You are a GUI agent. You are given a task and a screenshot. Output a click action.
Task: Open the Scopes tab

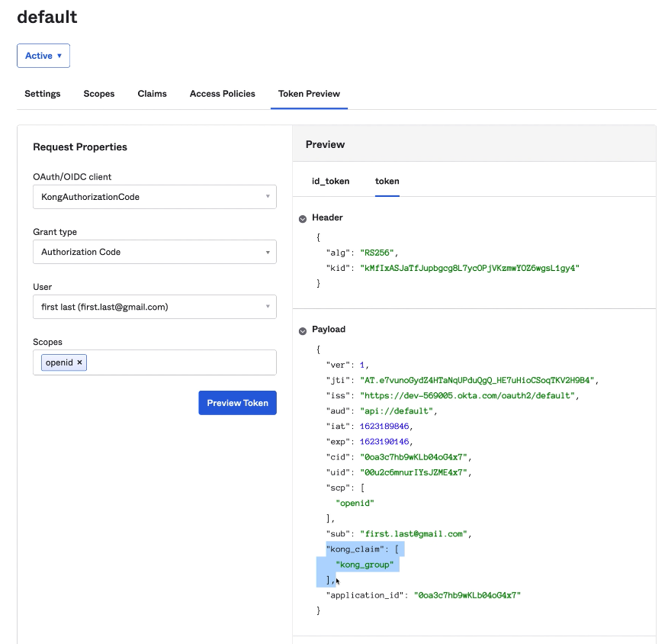click(x=99, y=94)
